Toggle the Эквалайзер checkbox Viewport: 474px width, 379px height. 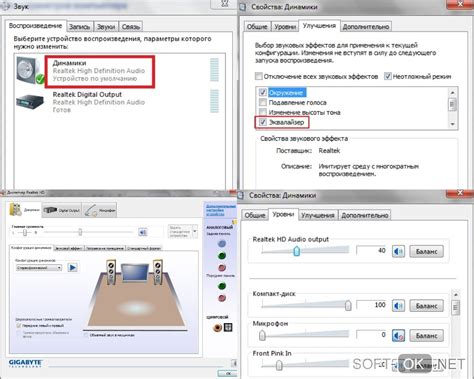tap(263, 122)
